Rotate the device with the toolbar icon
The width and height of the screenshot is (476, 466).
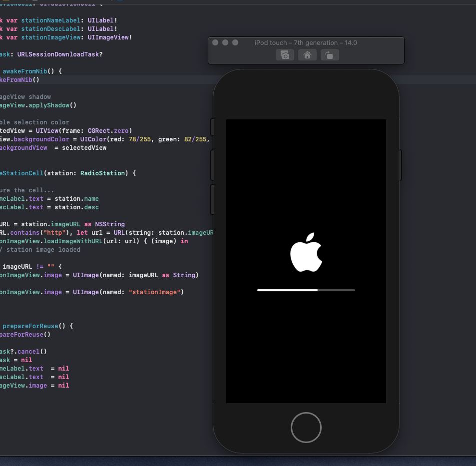click(x=330, y=55)
